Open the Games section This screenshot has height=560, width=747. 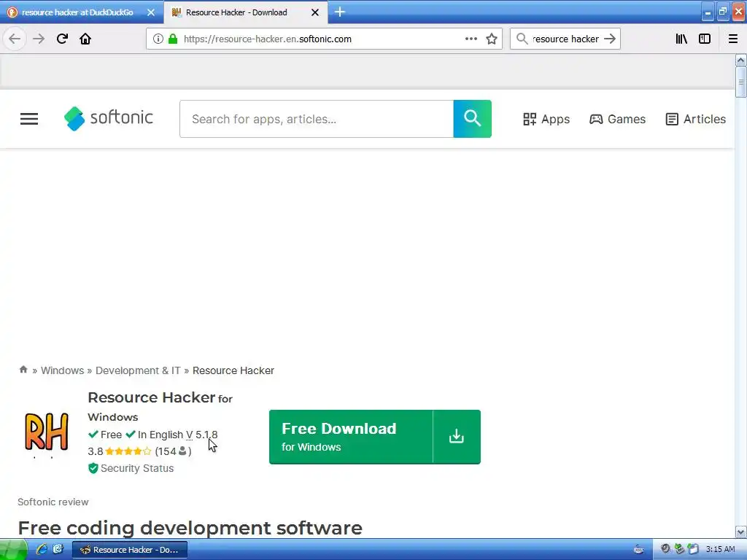(x=617, y=119)
